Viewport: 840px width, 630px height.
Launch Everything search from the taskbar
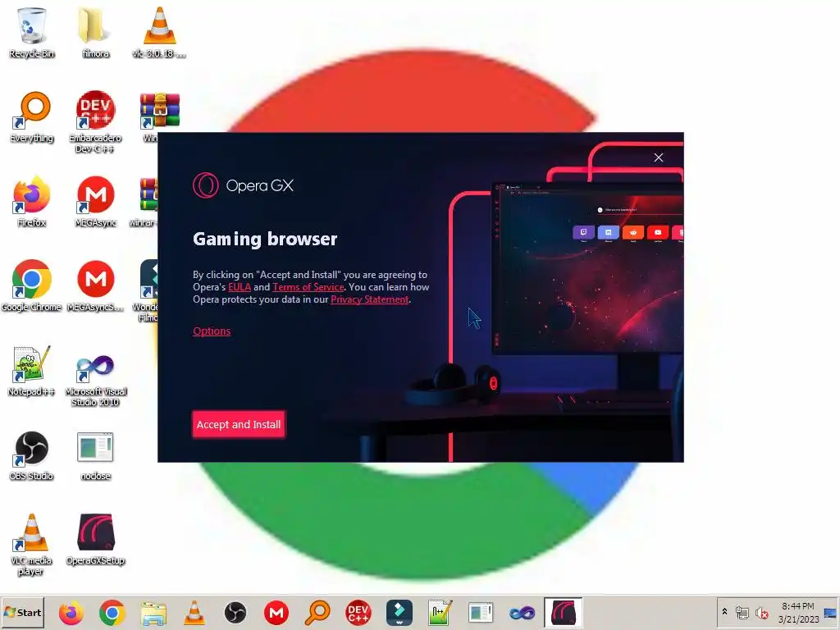coord(317,612)
